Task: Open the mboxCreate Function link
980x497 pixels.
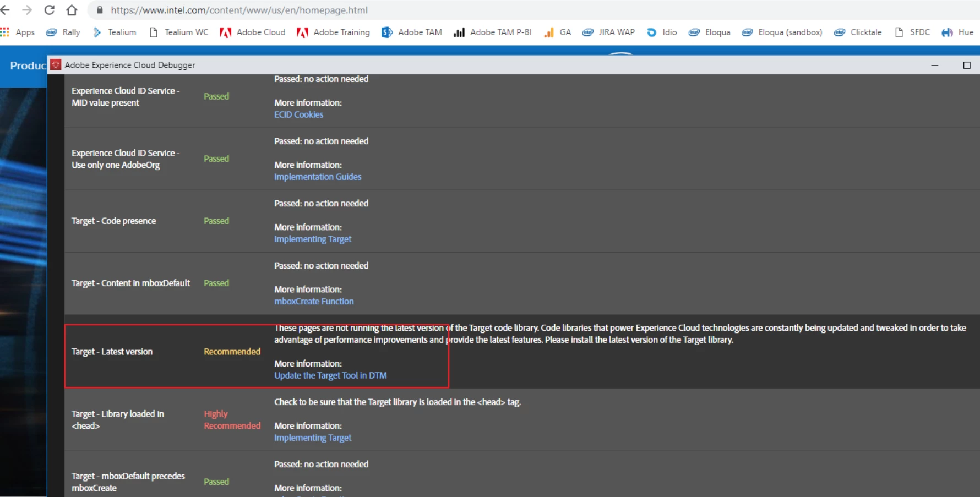Action: (x=314, y=301)
